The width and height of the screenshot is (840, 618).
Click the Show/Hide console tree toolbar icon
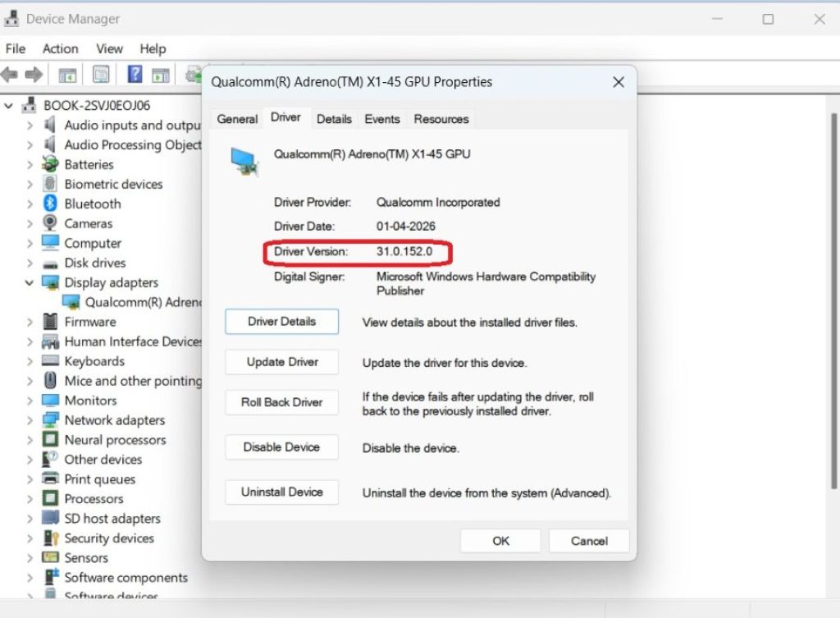(67, 75)
